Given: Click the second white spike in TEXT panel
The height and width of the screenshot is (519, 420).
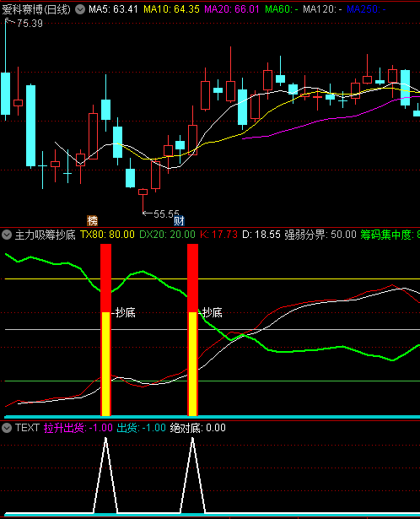Looking at the screenshot, I should point(193,476).
